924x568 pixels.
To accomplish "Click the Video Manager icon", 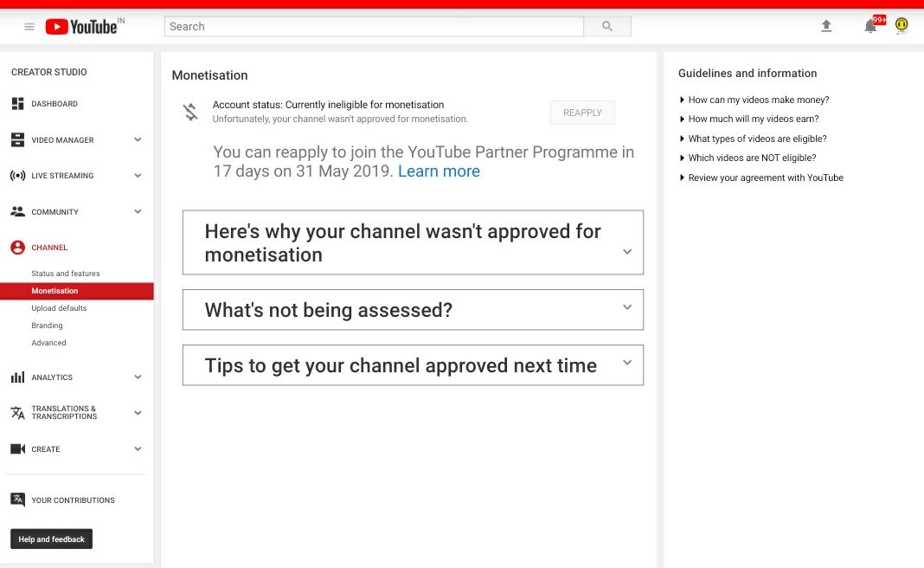I will pos(17,139).
